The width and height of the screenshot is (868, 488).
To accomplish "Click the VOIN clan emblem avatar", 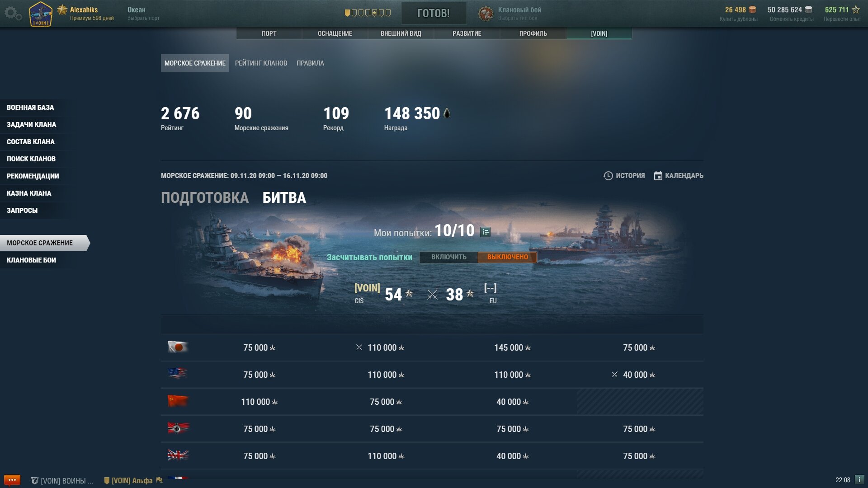I will [x=41, y=14].
